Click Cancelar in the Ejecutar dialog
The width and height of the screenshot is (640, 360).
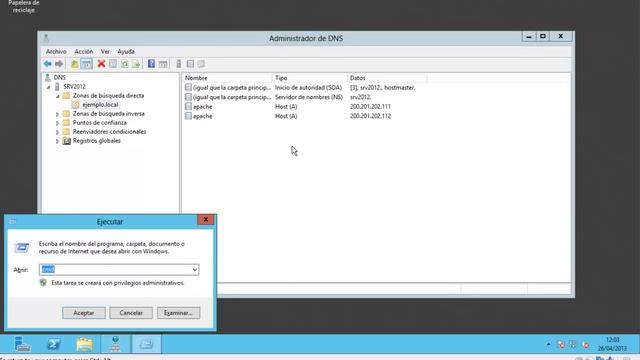pos(131,313)
